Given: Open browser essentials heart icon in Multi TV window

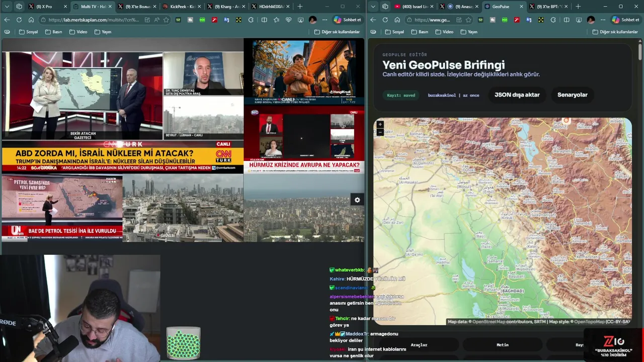Looking at the screenshot, I should point(288,20).
